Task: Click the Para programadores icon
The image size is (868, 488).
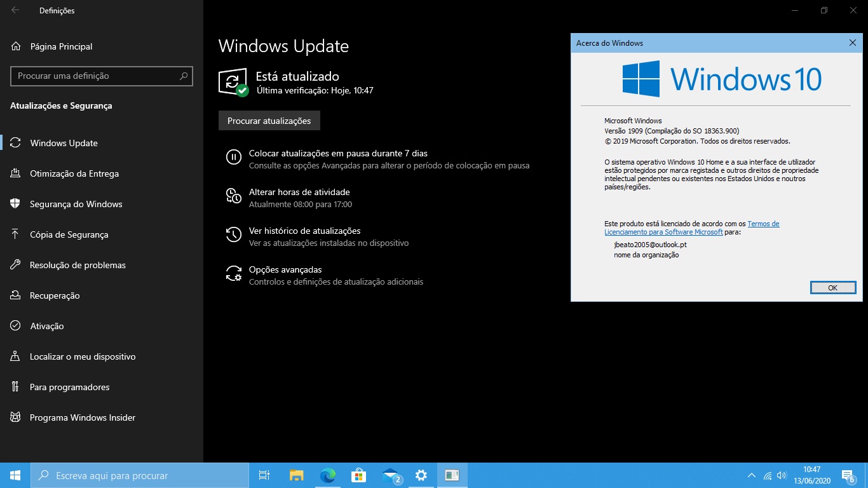Action: [16, 387]
